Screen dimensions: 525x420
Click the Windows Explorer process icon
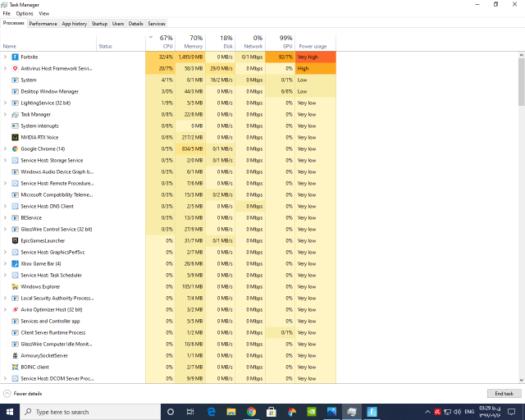coord(15,286)
